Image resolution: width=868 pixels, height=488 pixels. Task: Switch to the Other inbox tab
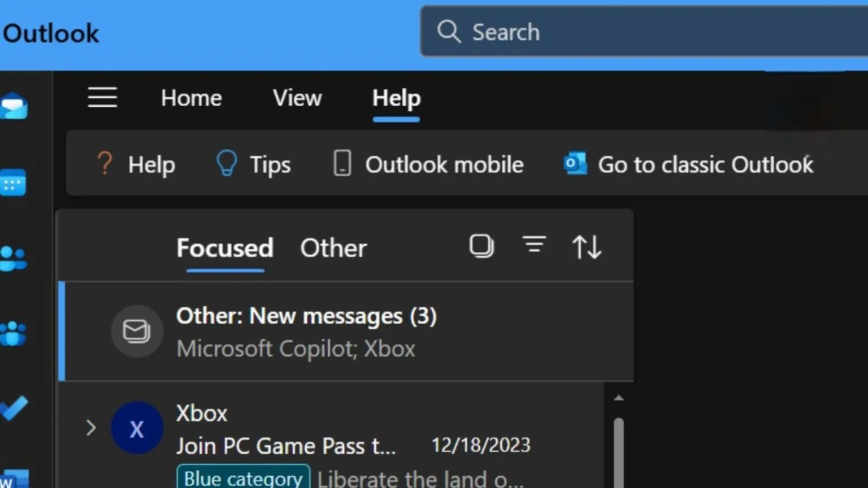tap(333, 248)
